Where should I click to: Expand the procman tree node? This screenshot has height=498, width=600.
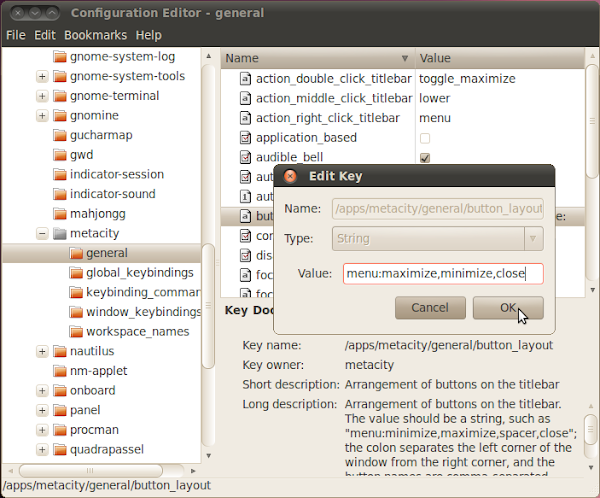pyautogui.click(x=42, y=429)
